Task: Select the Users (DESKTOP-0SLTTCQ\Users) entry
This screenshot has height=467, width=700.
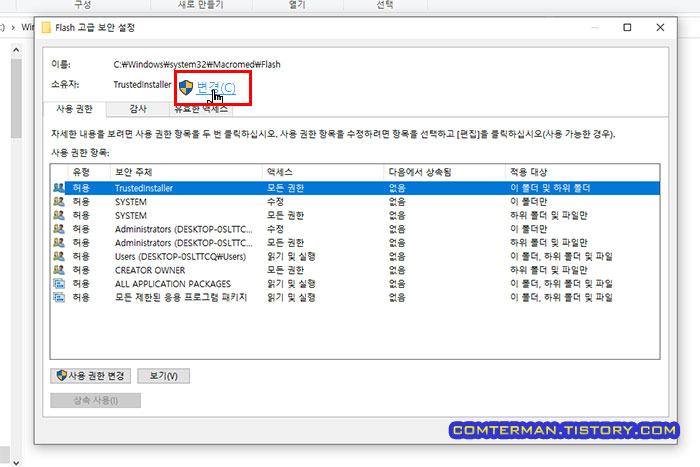Action: (355, 257)
